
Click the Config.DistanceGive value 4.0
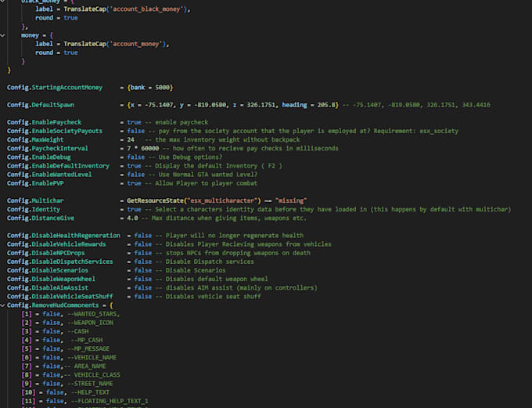[x=133, y=218]
